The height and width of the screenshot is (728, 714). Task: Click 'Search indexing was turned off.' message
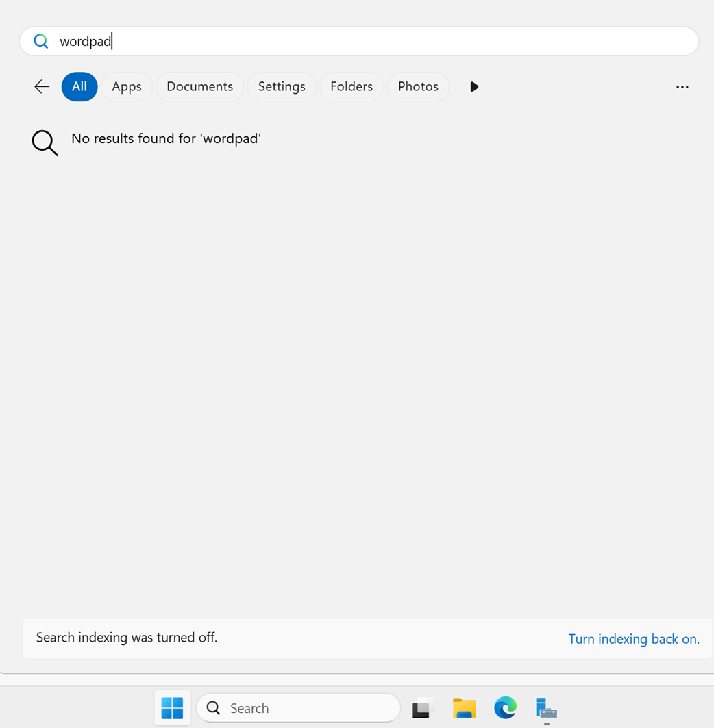127,638
